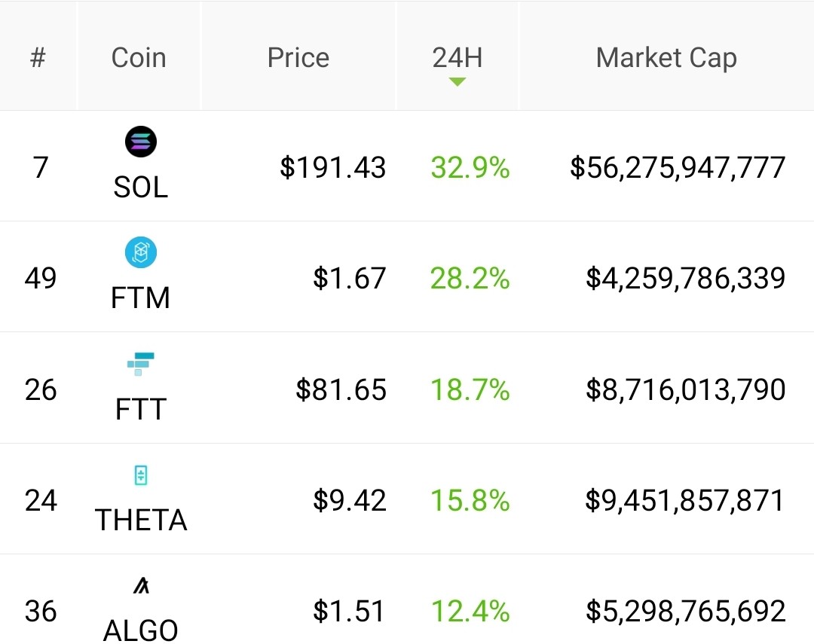Toggle sort arrow under 24H header
The height and width of the screenshot is (644, 814).
pos(457,81)
